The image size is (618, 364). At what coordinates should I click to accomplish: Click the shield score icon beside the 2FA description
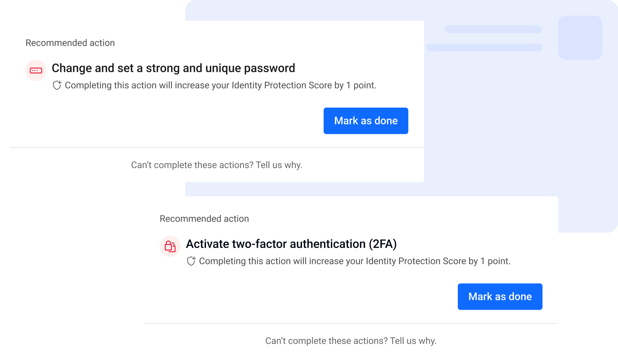pos(191,261)
